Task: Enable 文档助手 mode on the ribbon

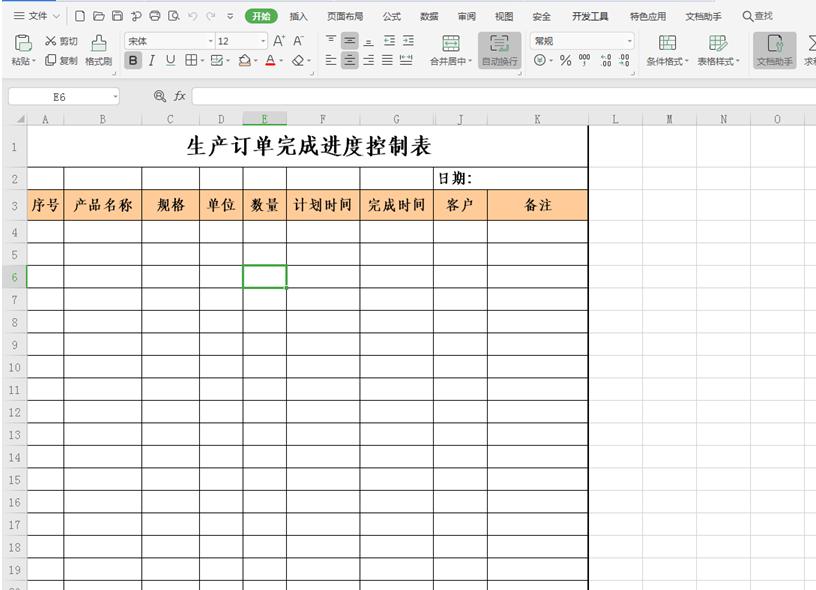Action: point(774,52)
